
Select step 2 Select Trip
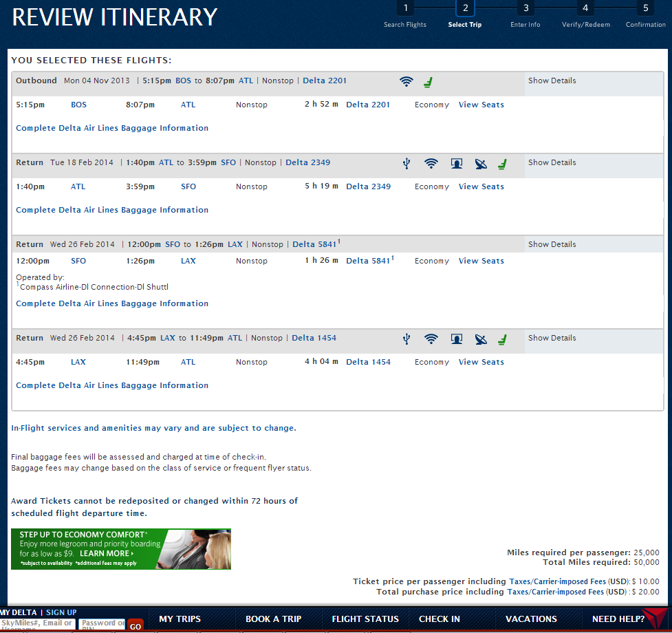[465, 15]
